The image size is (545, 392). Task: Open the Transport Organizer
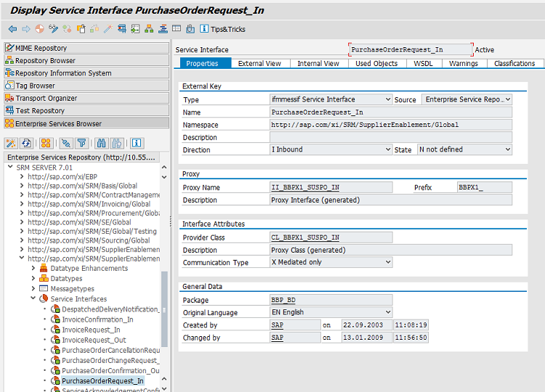coord(86,98)
